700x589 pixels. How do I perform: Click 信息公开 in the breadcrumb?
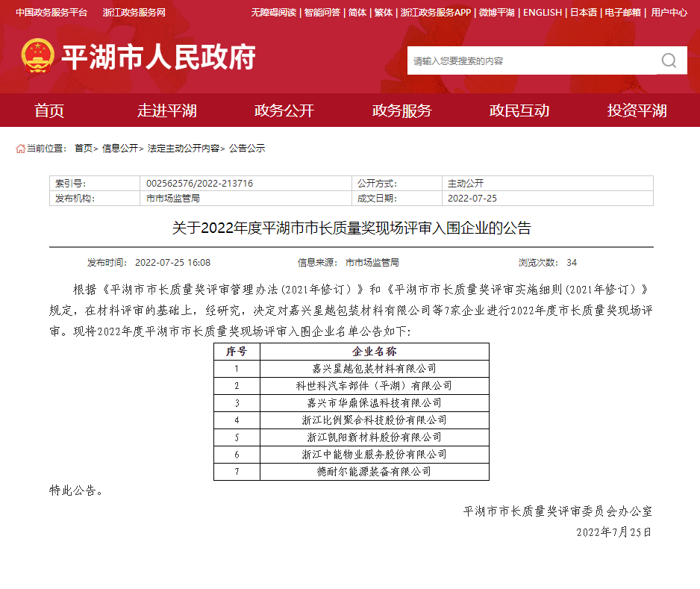(x=119, y=149)
